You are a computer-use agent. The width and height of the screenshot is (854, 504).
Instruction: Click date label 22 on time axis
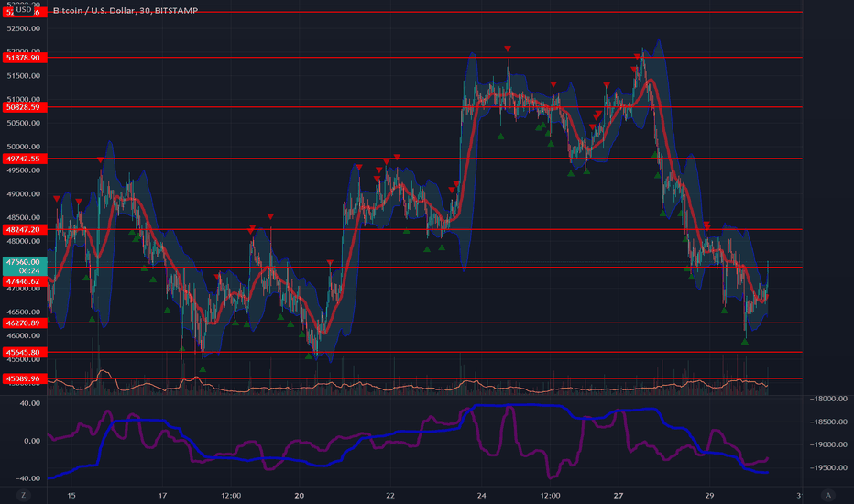point(390,495)
